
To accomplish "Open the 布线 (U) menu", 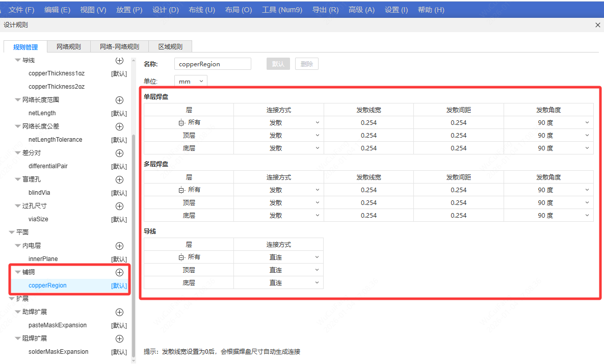I will click(201, 10).
